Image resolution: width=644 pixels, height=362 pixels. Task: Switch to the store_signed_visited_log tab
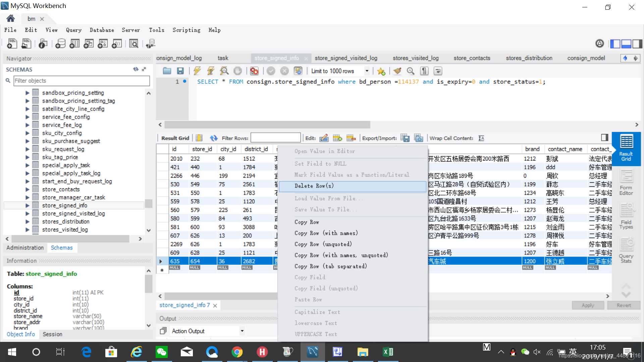click(x=346, y=58)
